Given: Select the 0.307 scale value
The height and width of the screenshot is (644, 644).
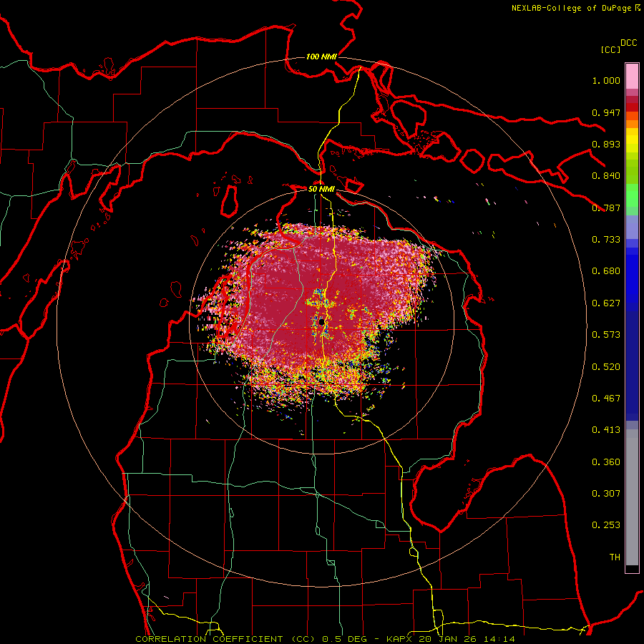Looking at the screenshot, I should click(x=606, y=494).
